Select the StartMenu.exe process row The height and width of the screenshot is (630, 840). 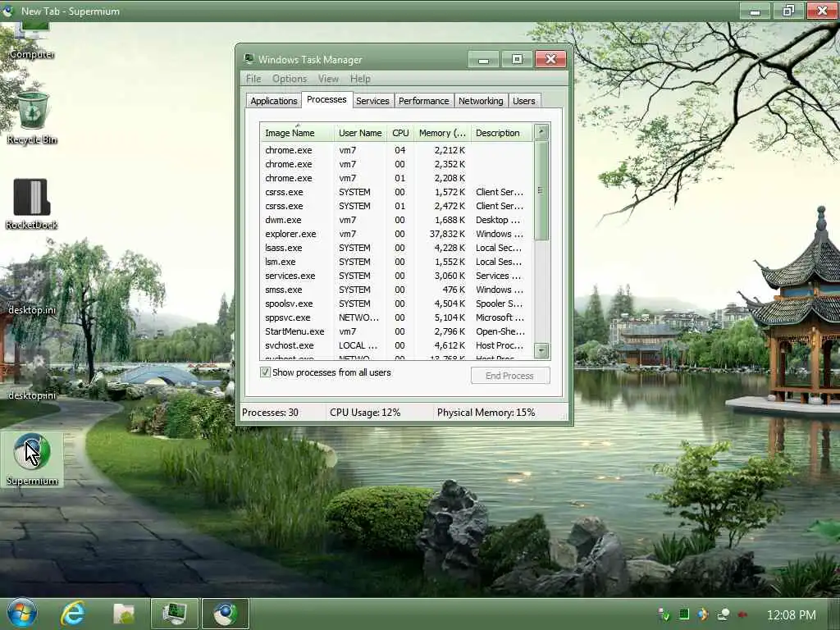coord(396,331)
